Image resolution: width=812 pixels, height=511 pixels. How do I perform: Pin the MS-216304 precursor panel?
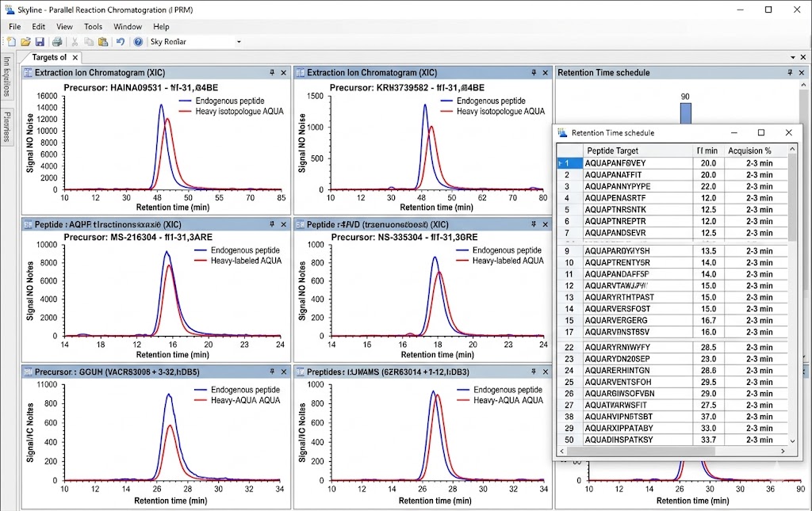point(272,224)
